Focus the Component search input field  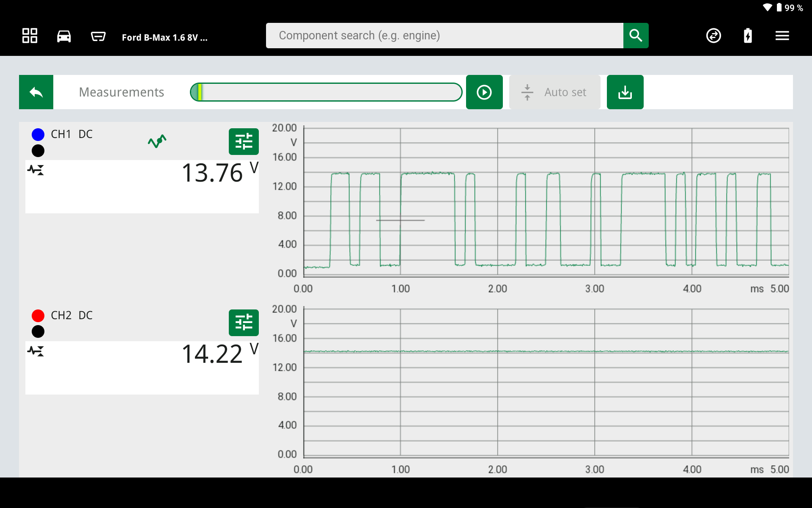tap(444, 36)
